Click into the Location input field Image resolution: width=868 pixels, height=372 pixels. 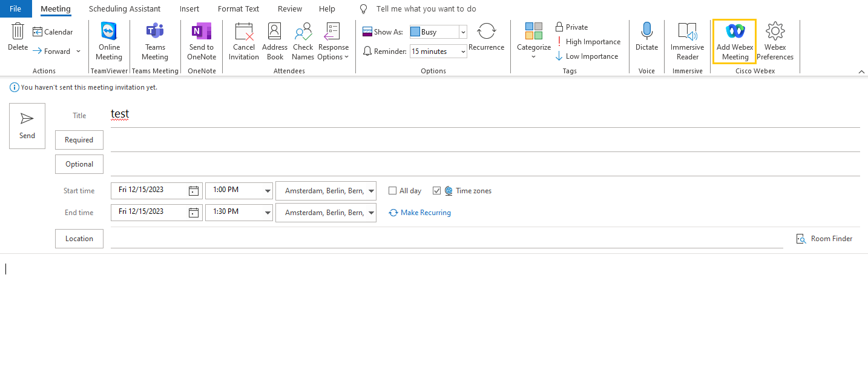(x=446, y=239)
